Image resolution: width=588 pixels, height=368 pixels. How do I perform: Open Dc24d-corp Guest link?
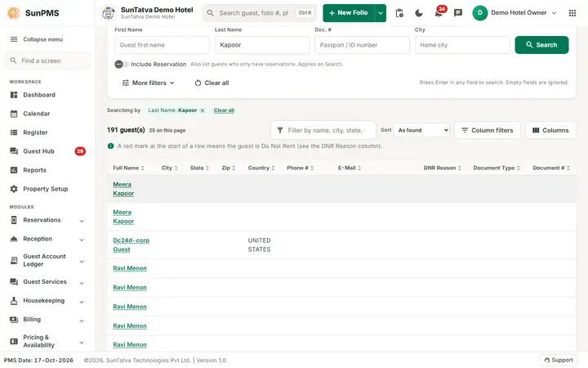point(131,245)
